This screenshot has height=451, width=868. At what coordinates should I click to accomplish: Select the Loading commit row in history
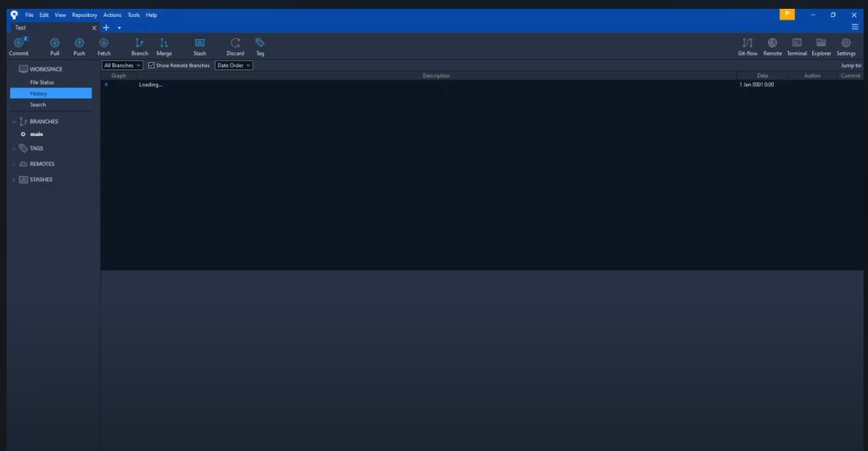pos(294,84)
